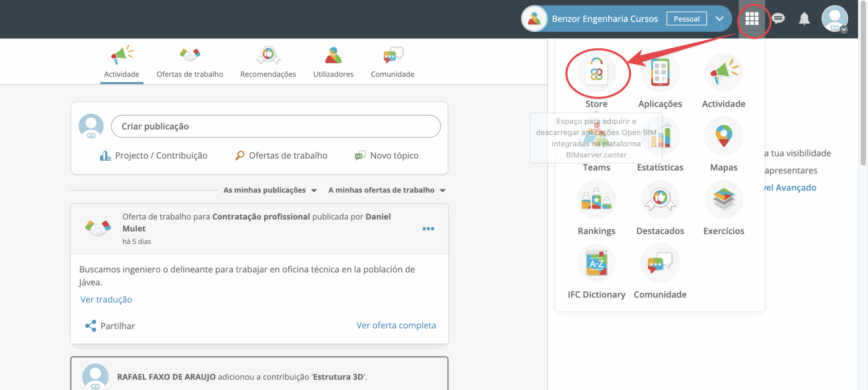Open the Rankings podium icon

pyautogui.click(x=596, y=200)
